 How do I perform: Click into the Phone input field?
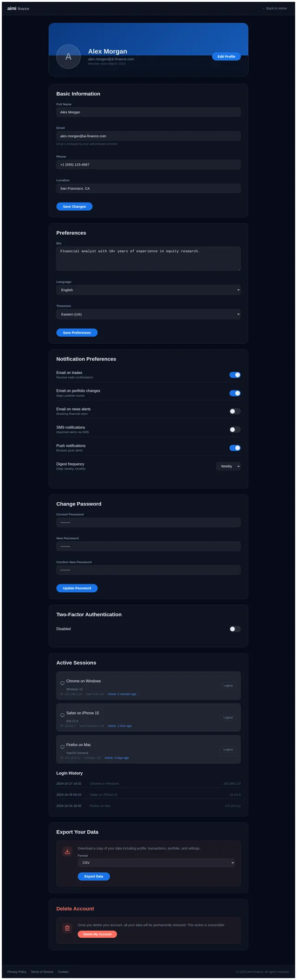pos(148,165)
